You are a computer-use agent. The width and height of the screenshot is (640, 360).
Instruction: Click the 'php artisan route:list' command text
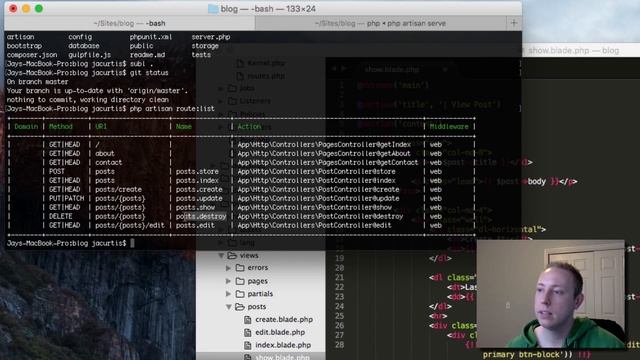[x=172, y=109]
